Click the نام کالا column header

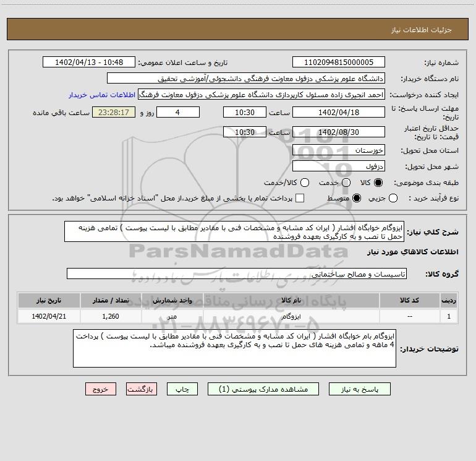pos(291,300)
